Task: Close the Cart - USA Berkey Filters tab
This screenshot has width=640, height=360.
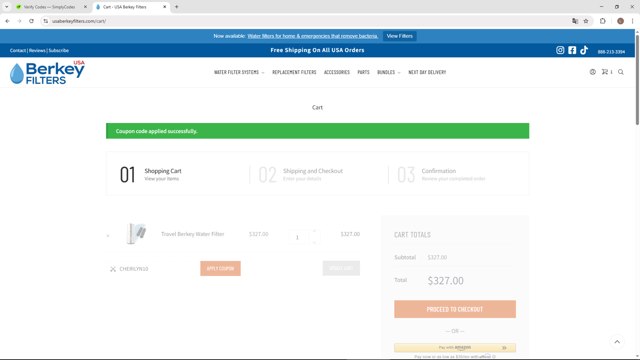Action: coord(164,7)
